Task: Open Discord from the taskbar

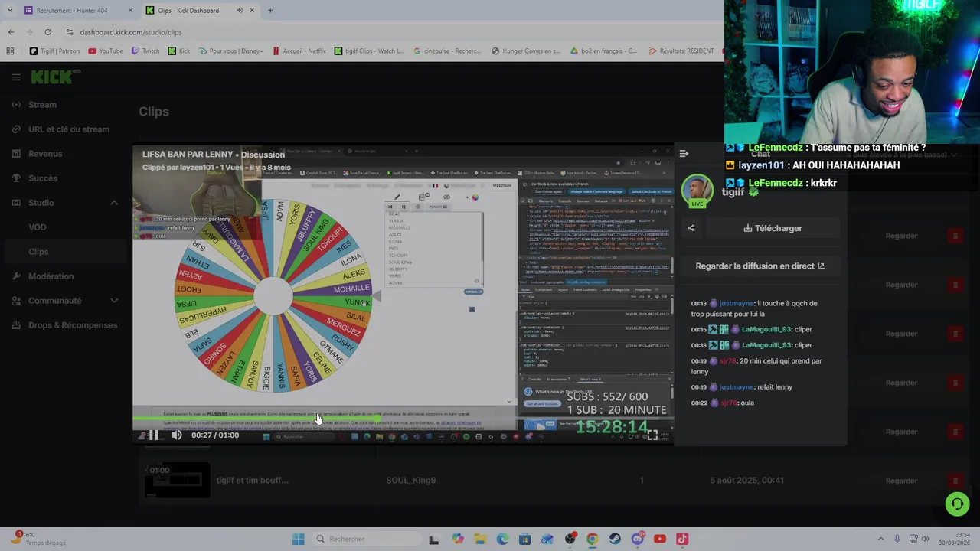Action: pos(637,539)
